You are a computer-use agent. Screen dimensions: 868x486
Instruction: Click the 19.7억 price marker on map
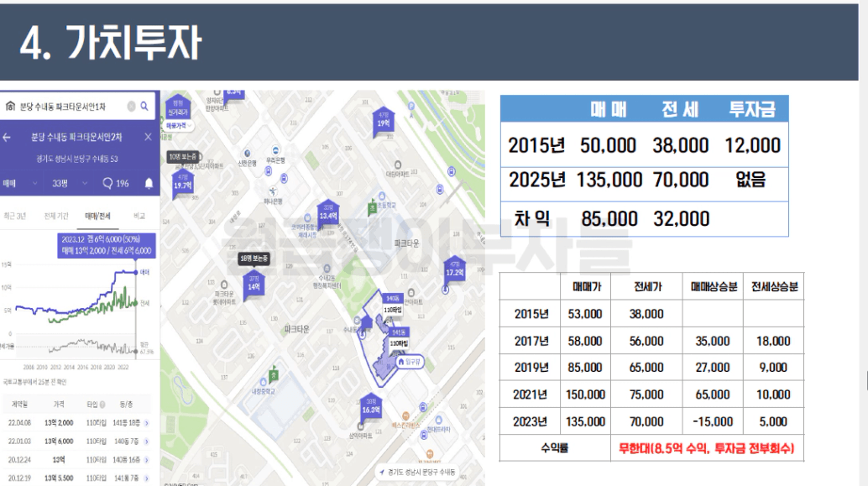click(183, 183)
